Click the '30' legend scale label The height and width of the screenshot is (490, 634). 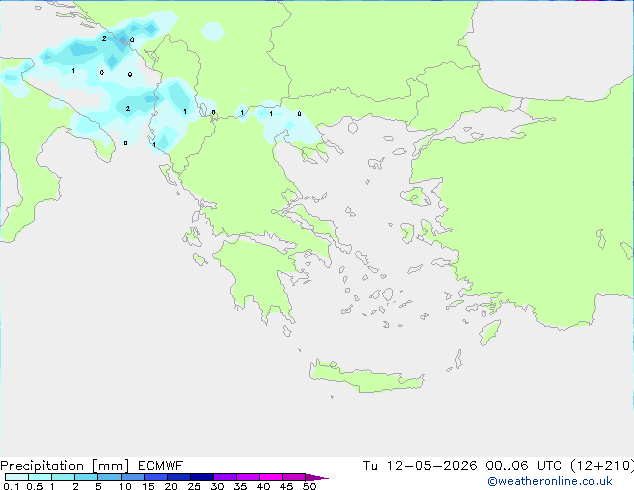tap(217, 486)
